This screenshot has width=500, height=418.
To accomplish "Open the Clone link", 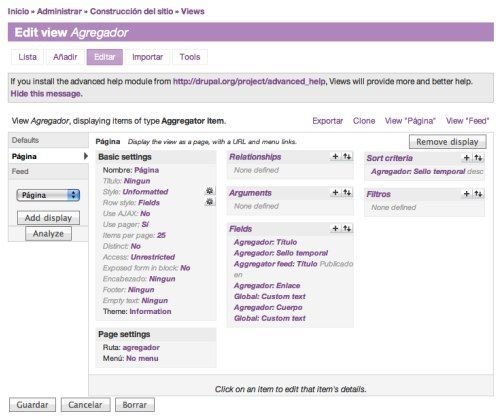I will click(x=364, y=121).
